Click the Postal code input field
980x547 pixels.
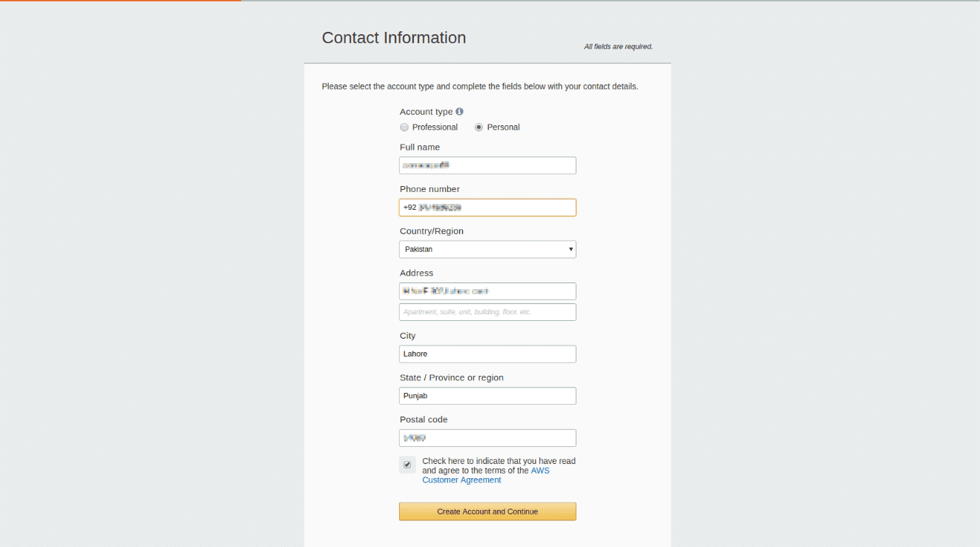[487, 437]
